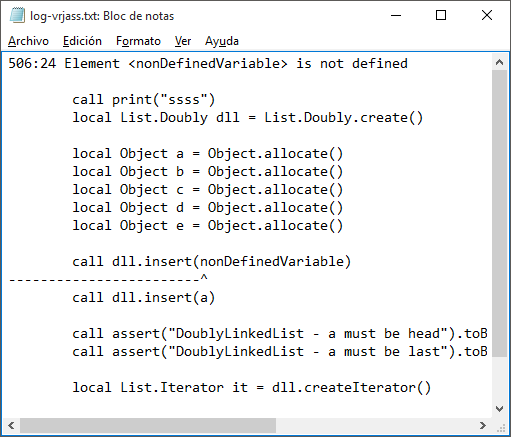
Task: Close the log-vrjass.txt window
Action: click(487, 15)
